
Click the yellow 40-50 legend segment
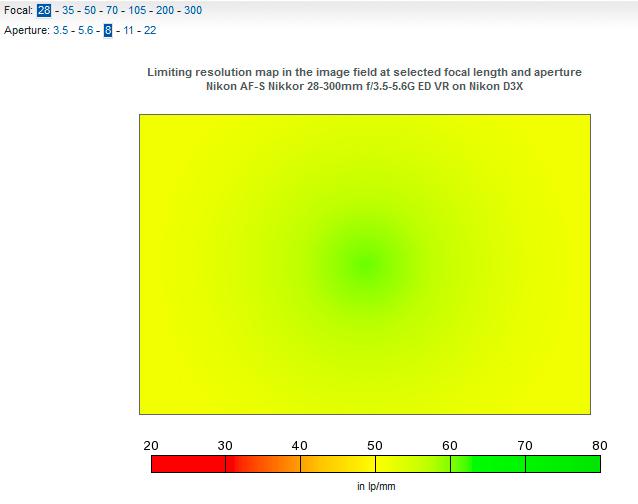[338, 464]
